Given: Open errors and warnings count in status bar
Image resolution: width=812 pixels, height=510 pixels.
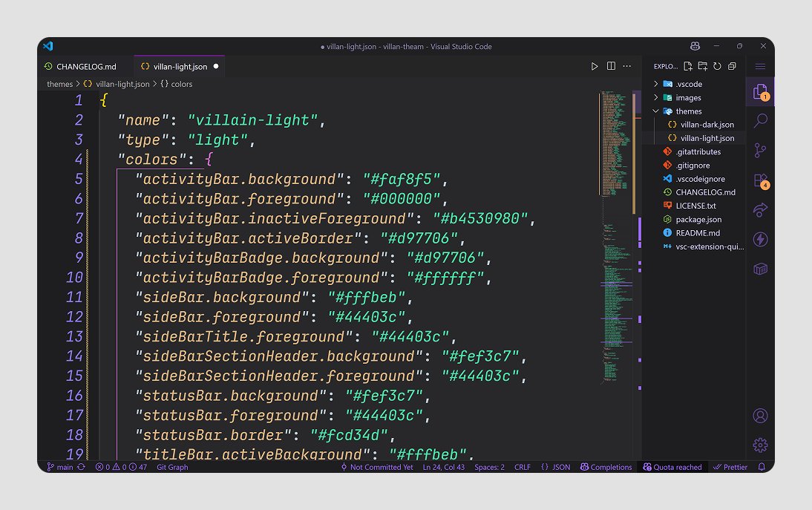Looking at the screenshot, I should (121, 467).
